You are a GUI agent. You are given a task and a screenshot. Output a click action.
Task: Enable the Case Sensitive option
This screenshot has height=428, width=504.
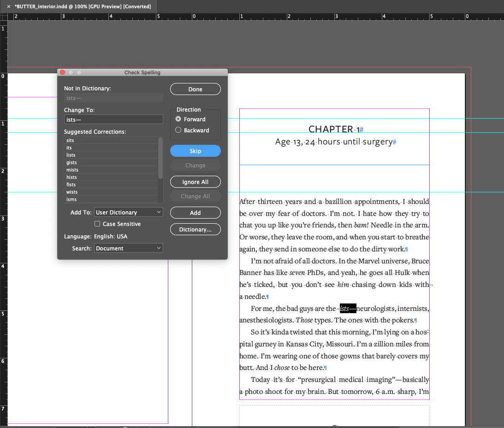point(97,224)
